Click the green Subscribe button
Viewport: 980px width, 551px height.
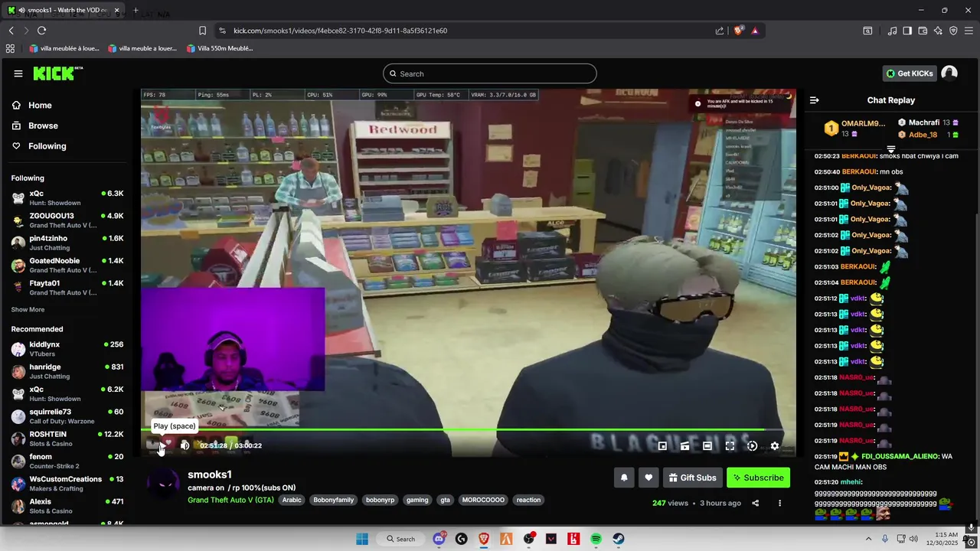[x=758, y=478]
